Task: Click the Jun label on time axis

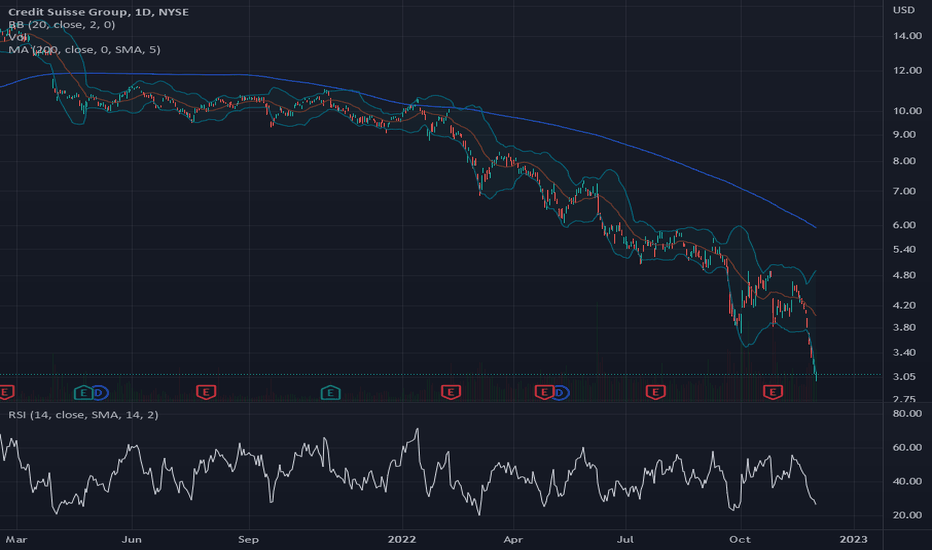Action: point(131,539)
